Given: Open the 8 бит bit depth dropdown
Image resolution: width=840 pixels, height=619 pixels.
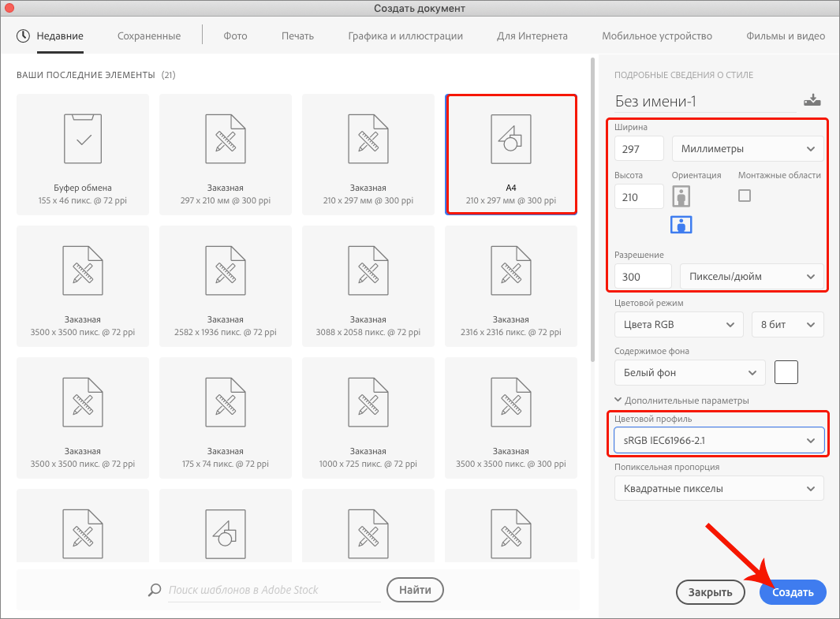Looking at the screenshot, I should pos(786,324).
